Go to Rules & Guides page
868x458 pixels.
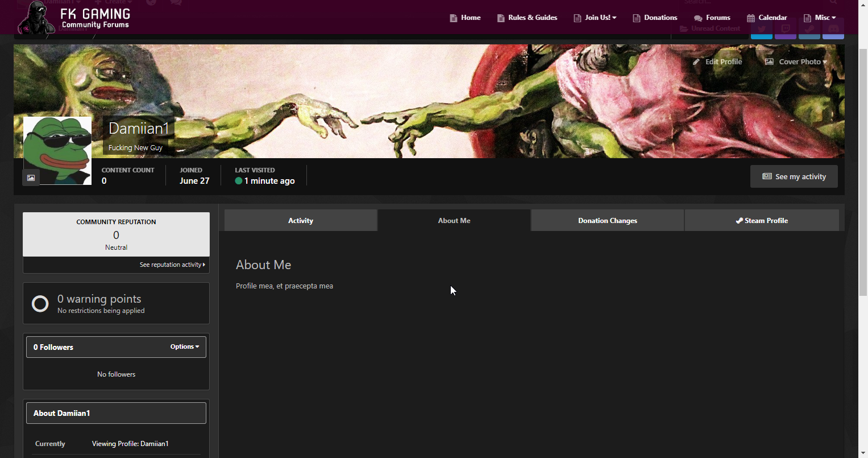pyautogui.click(x=527, y=18)
